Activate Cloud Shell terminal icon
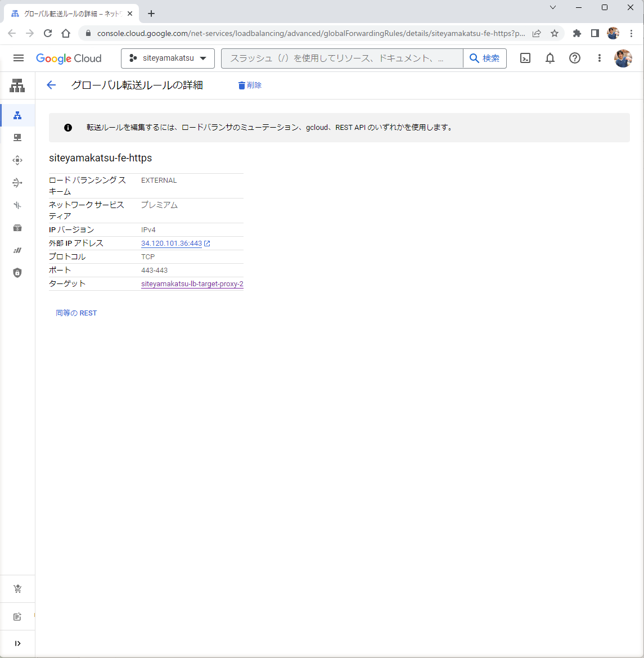The width and height of the screenshot is (644, 658). (x=525, y=58)
